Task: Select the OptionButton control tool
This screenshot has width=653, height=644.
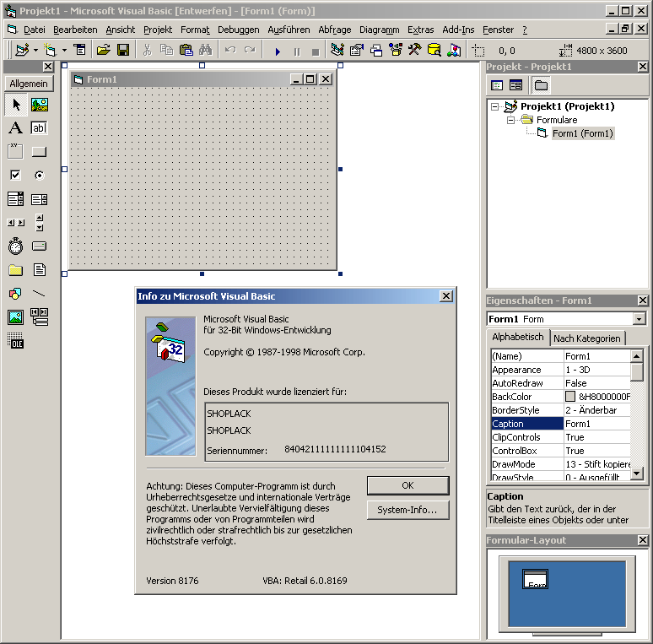Action: [x=39, y=175]
